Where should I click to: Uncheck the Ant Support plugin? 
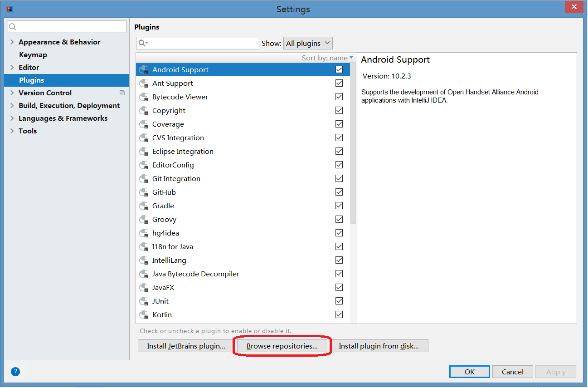pyautogui.click(x=339, y=83)
